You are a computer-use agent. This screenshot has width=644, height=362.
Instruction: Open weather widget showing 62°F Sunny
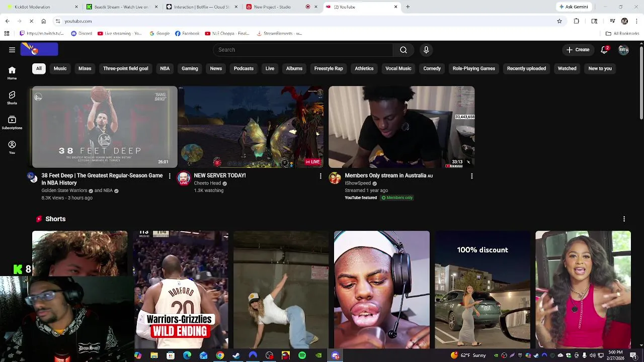pos(468,355)
